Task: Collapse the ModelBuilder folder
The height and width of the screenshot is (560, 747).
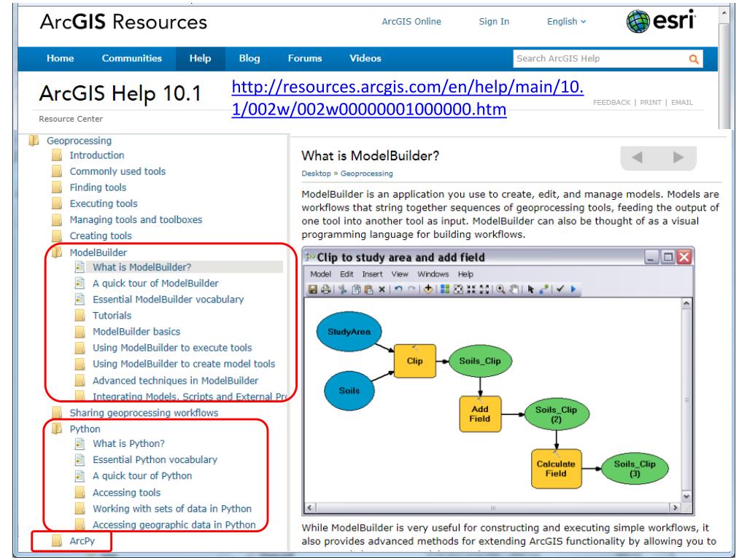Action: (x=57, y=252)
